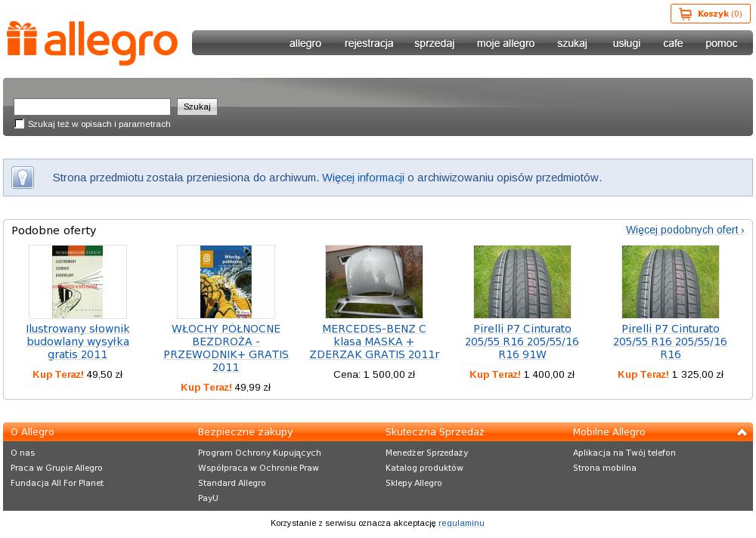Open the tire photo above 'R16 91W' listing
Screen dimensions: 756x538
coord(522,282)
